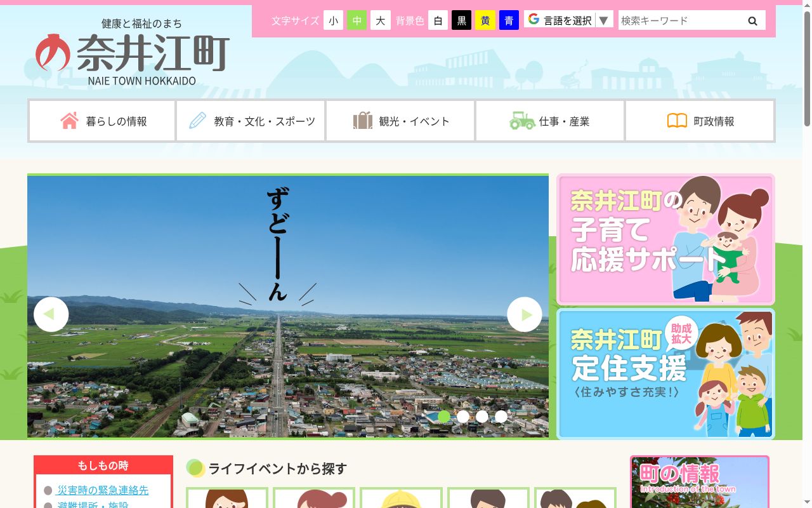This screenshot has height=508, width=812.
Task: Select the third slide indicator dot
Action: tap(482, 417)
